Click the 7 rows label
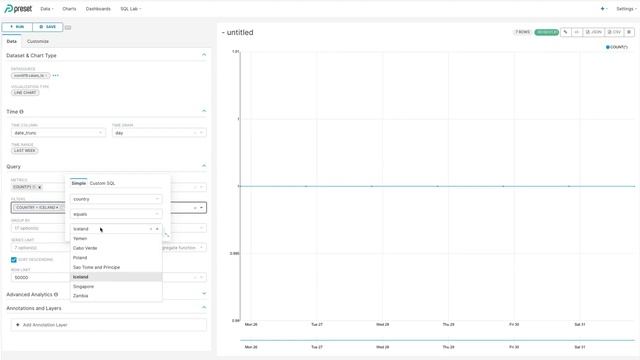This screenshot has height=360, width=640. click(x=522, y=32)
